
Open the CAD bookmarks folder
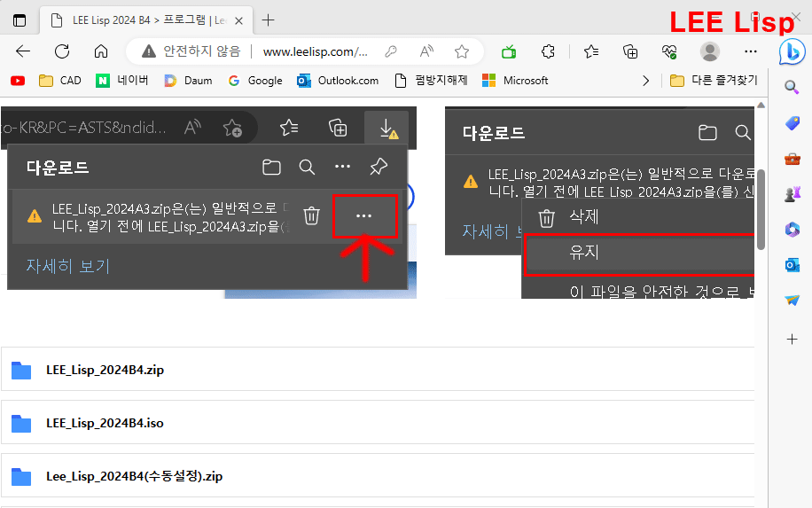tap(60, 81)
